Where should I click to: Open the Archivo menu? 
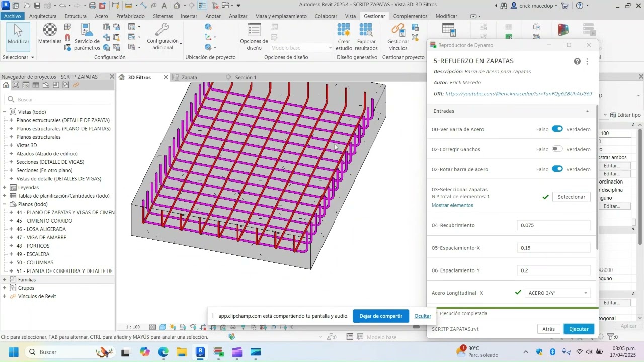point(12,16)
